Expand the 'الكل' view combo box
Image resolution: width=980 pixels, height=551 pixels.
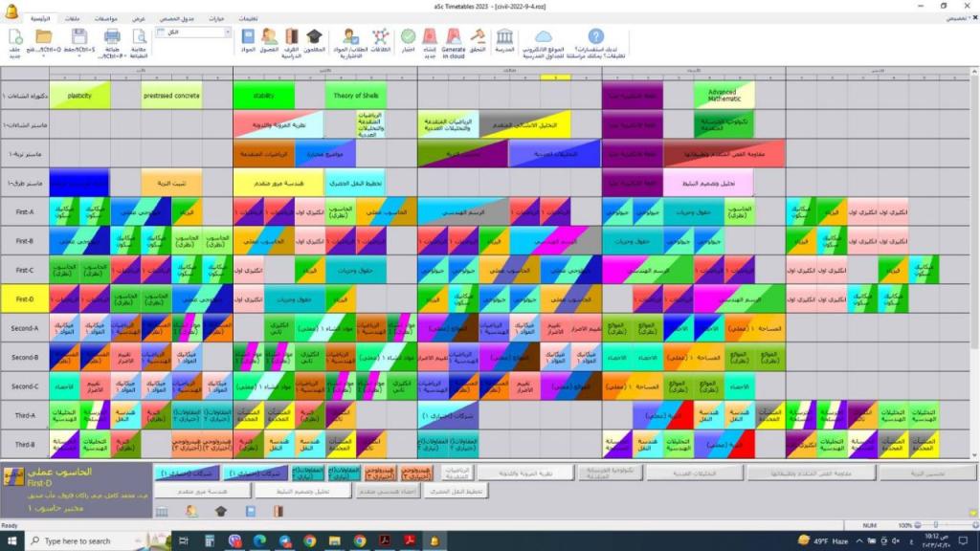pos(229,32)
